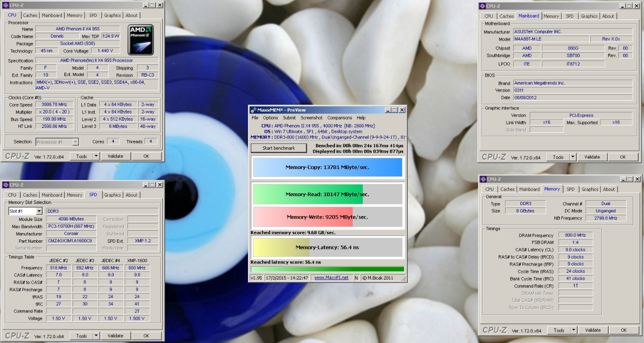
Task: Click title bar icon of CPU-Z Mainboard window
Action: (x=482, y=6)
